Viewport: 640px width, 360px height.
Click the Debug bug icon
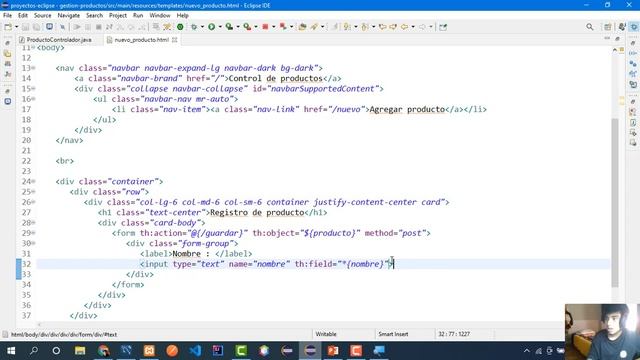click(193, 27)
